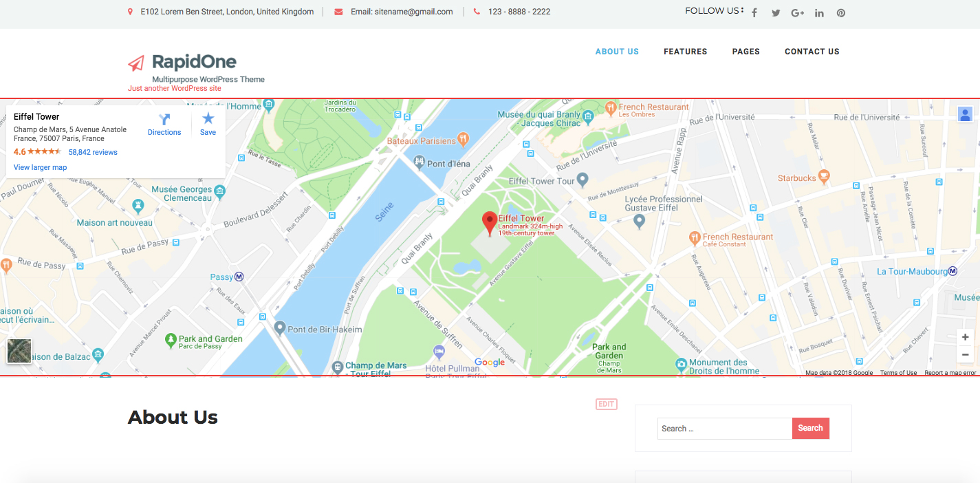Switch to satellite view via the map thumbnail
Screen dimensions: 980x483
[19, 351]
